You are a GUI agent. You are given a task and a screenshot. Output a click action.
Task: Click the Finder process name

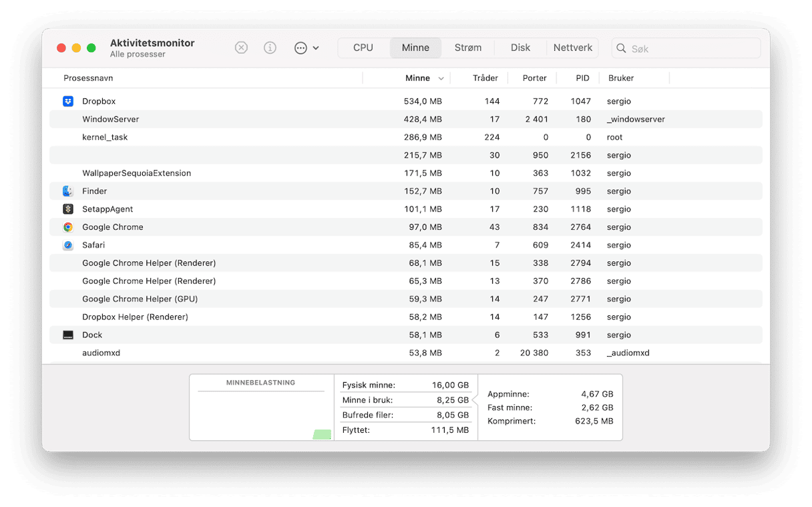point(95,191)
